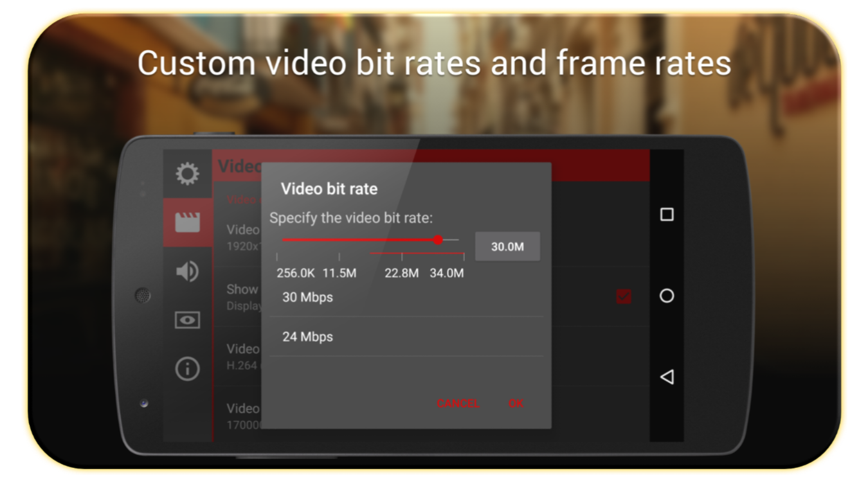
Task: Select the 24 Mbps preset
Action: [406, 337]
